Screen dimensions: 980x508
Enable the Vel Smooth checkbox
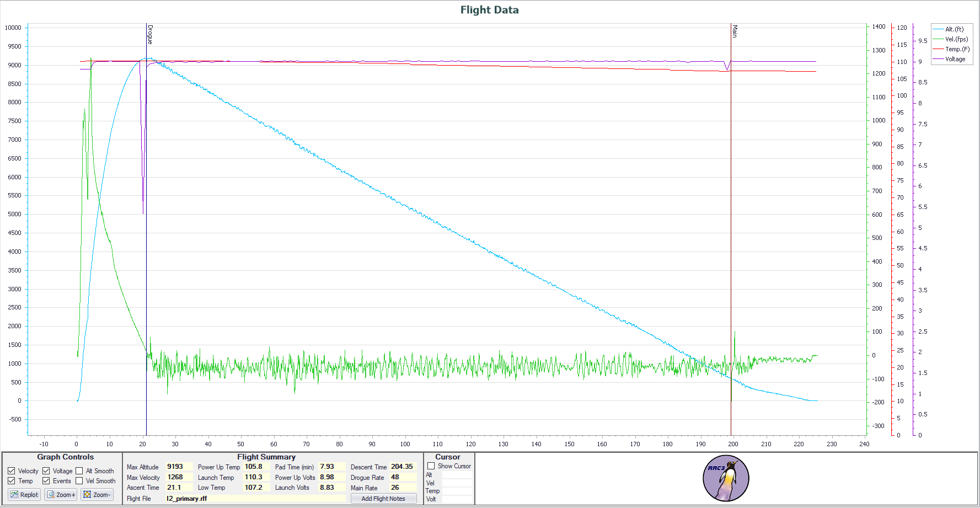pos(79,481)
